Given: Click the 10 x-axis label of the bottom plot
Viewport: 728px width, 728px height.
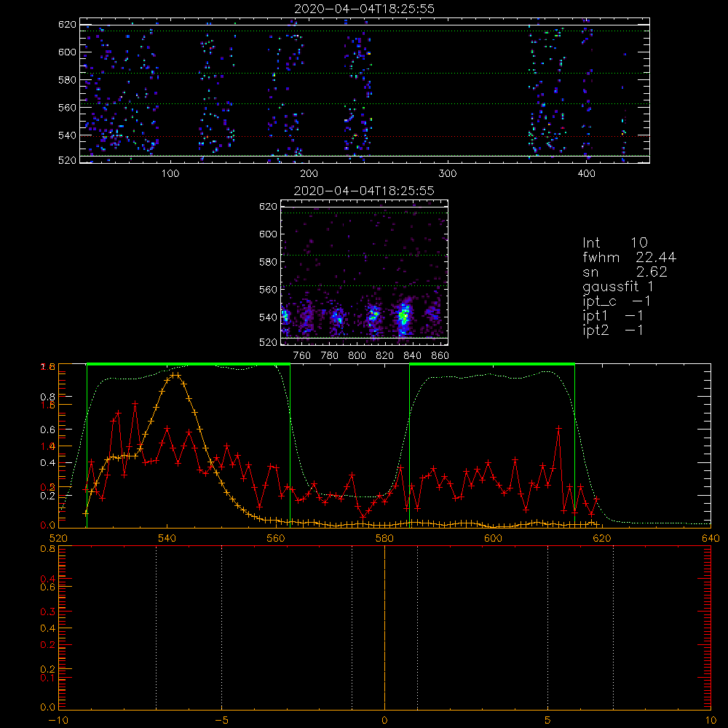Looking at the screenshot, I should [x=711, y=721].
